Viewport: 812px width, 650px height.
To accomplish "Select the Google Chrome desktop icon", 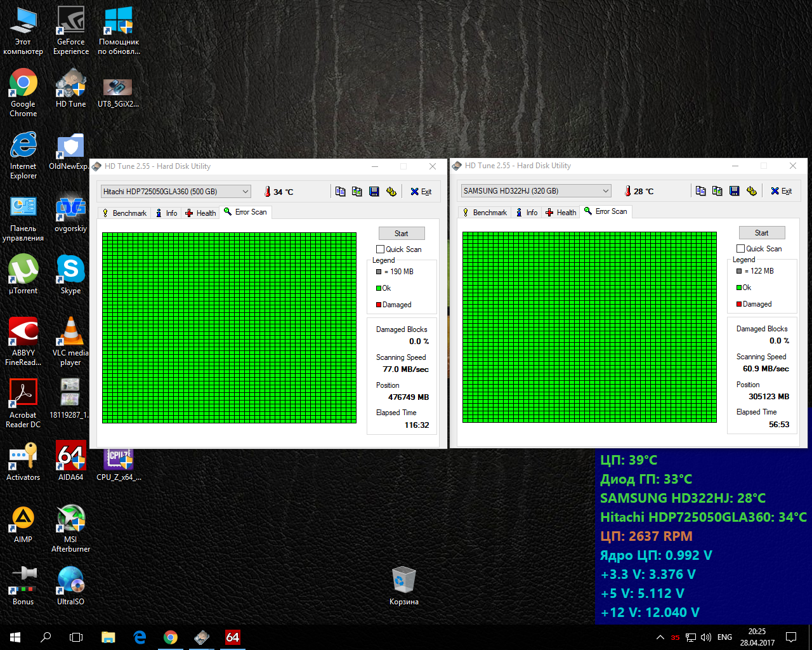I will [23, 93].
